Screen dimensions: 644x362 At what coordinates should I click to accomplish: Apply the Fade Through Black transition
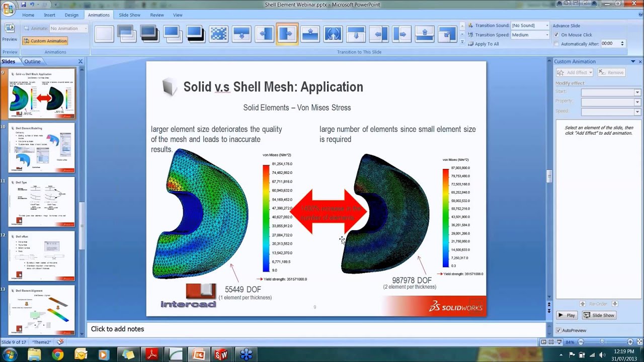[149, 34]
